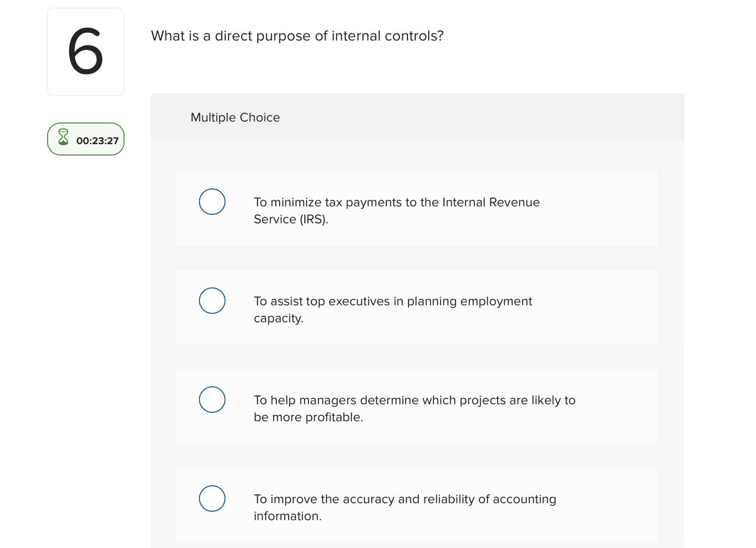This screenshot has height=548, width=756.
Task: Select the second answer option card
Action: pos(416,307)
